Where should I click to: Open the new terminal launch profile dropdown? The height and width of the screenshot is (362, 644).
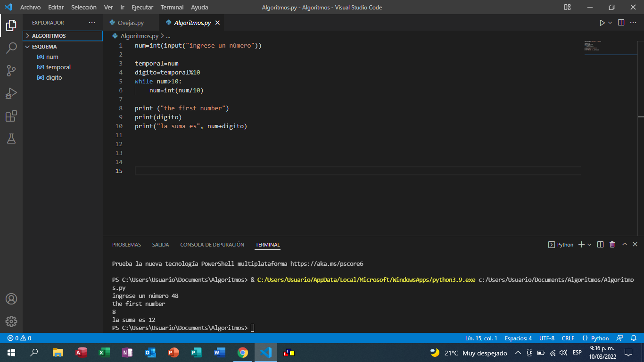tap(589, 245)
